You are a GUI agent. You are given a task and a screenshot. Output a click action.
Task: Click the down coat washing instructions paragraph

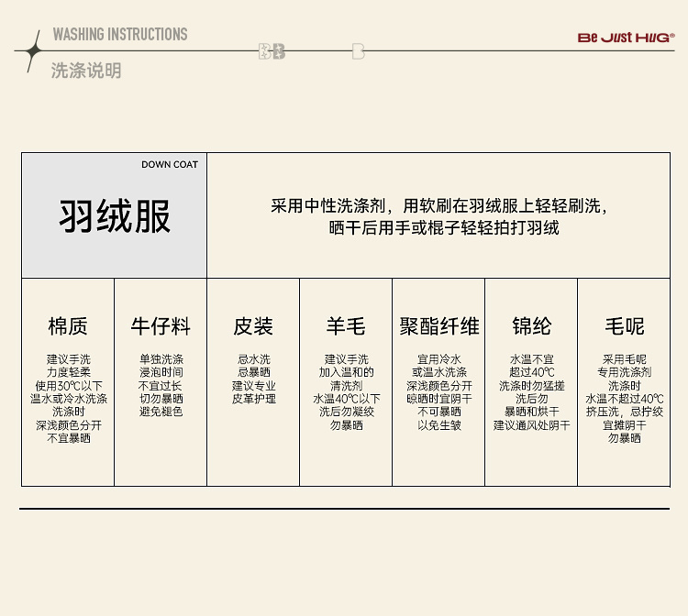tap(438, 216)
